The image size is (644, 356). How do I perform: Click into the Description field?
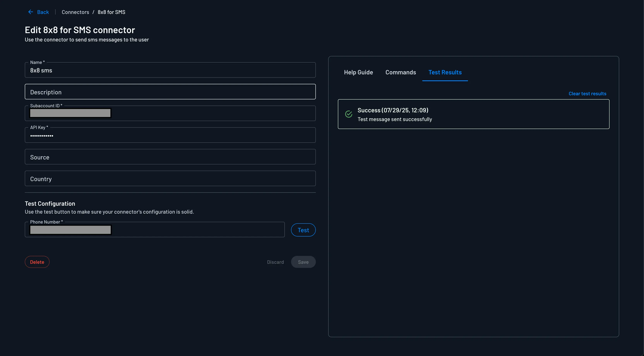point(170,92)
